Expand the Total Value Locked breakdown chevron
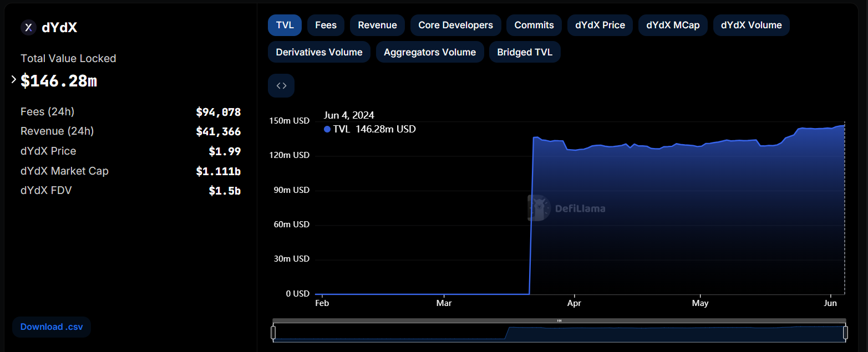This screenshot has width=868, height=352. [14, 80]
